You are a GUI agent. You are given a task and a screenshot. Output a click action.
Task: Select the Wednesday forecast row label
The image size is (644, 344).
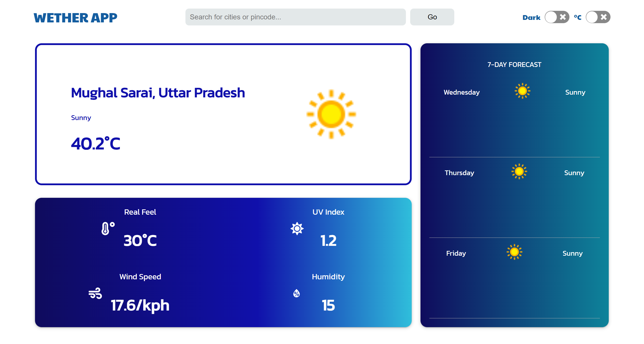(x=461, y=92)
